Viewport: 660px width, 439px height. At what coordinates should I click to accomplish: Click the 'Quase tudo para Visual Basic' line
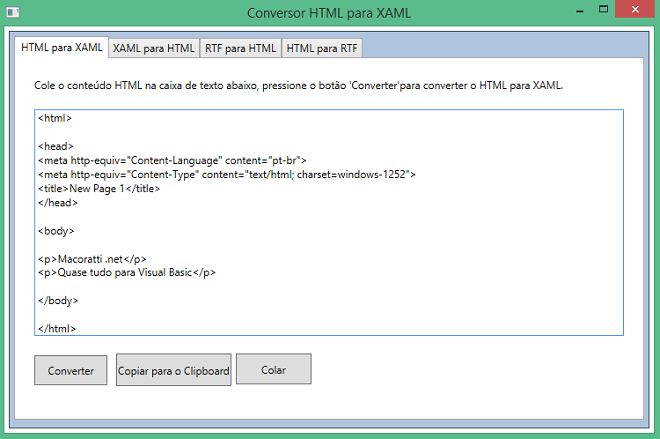pos(127,272)
